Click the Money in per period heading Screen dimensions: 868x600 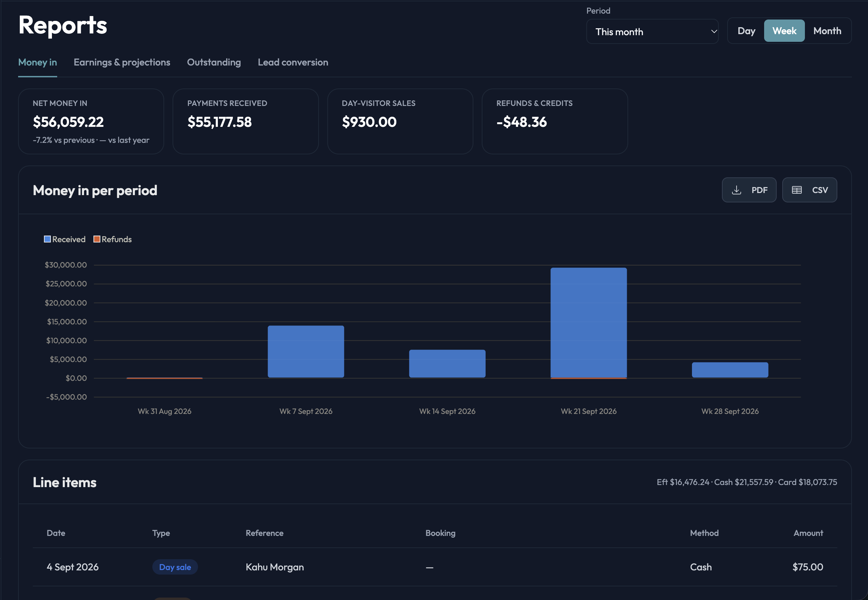click(x=95, y=191)
